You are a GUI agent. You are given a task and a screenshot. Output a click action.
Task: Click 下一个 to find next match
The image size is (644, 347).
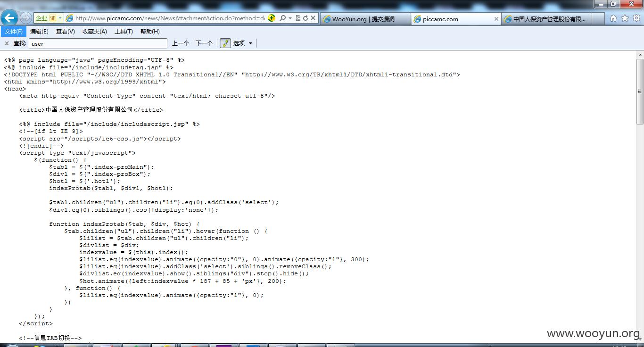(204, 43)
